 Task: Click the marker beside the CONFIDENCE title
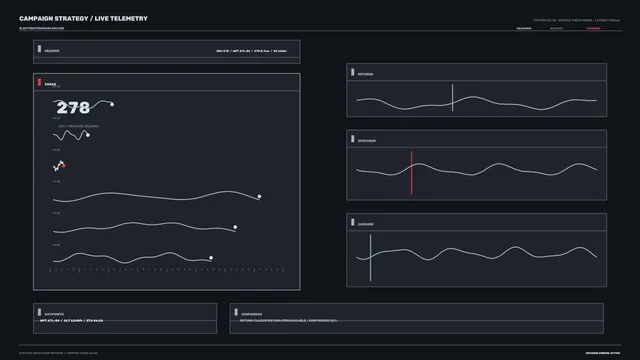[x=236, y=312]
